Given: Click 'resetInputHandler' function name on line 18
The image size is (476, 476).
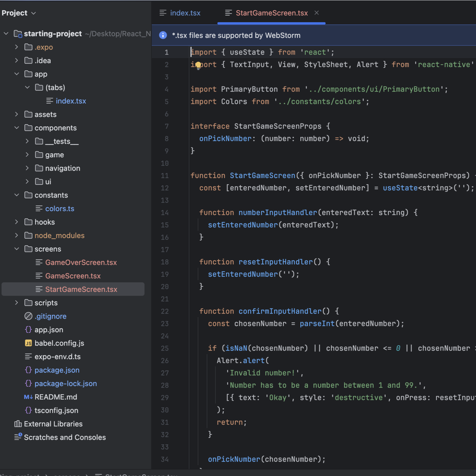Looking at the screenshot, I should [276, 262].
